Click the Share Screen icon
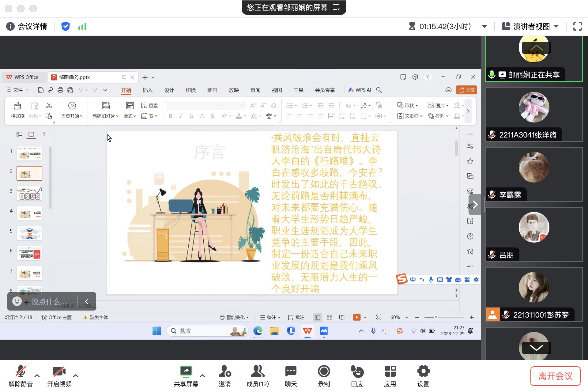This screenshot has height=392, width=588. tap(186, 371)
